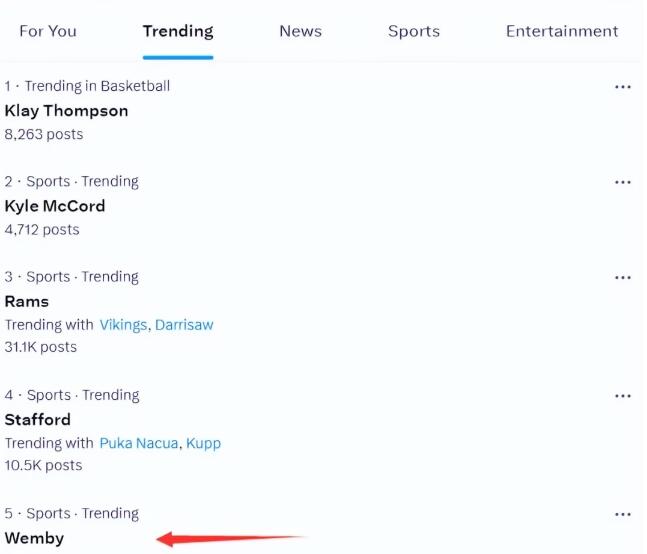The height and width of the screenshot is (554, 647).
Task: Select the Trending tab
Action: [178, 31]
